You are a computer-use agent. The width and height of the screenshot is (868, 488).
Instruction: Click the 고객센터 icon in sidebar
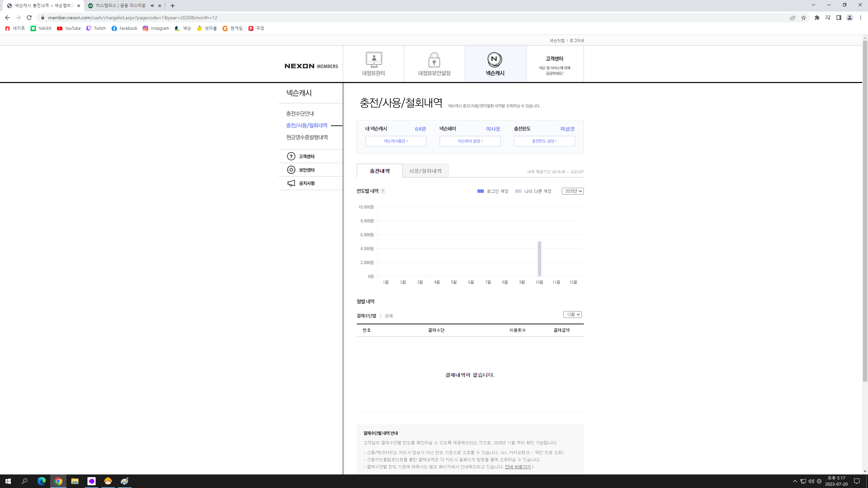click(x=291, y=156)
